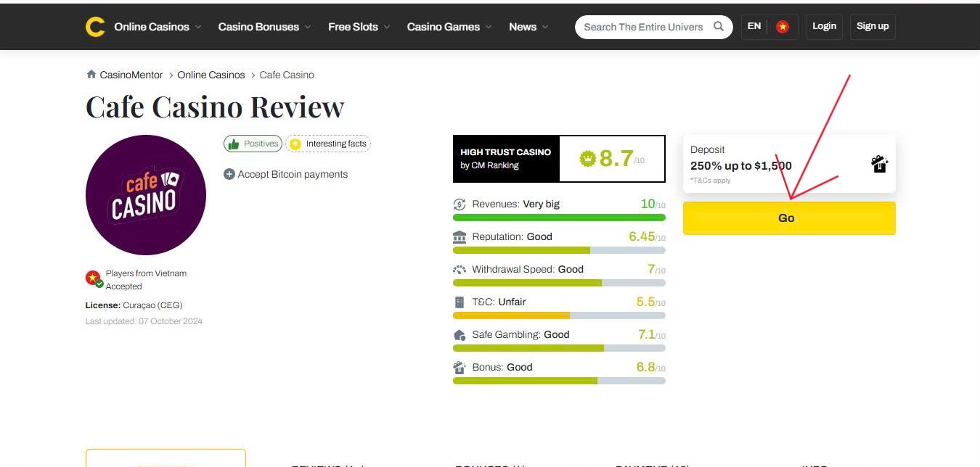Click the Sign up button
The height and width of the screenshot is (467, 980).
pyautogui.click(x=873, y=26)
